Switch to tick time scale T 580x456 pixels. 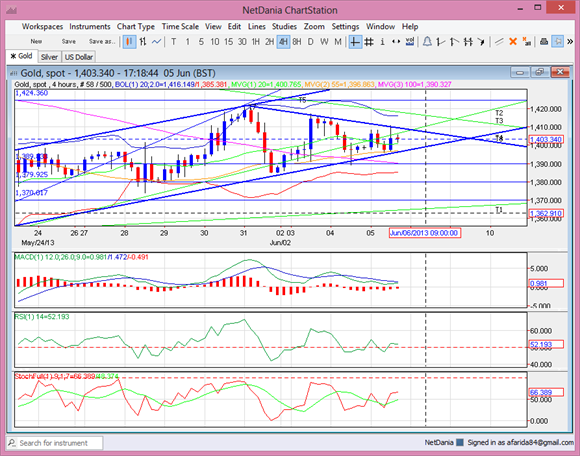pyautogui.click(x=173, y=42)
